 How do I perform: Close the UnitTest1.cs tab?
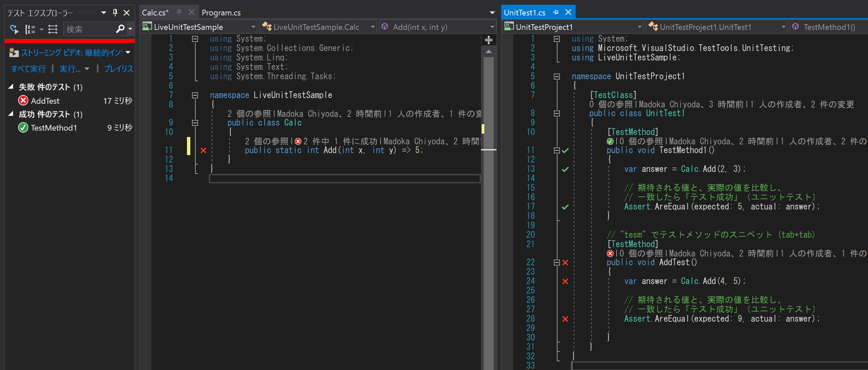click(568, 12)
